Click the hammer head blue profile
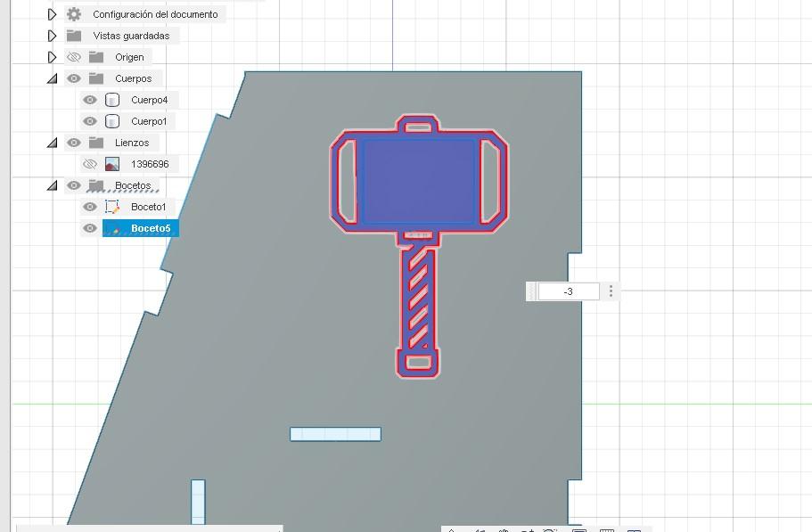 click(418, 181)
